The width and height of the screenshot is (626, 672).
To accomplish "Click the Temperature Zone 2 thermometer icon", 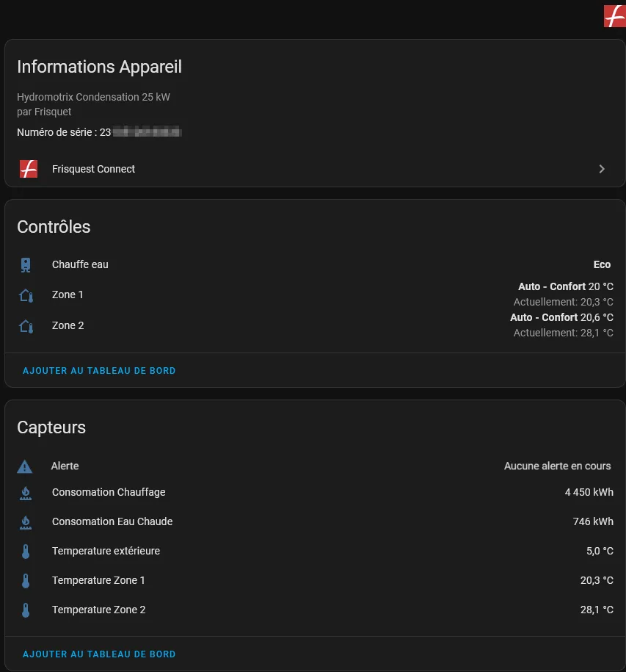I will pyautogui.click(x=26, y=610).
